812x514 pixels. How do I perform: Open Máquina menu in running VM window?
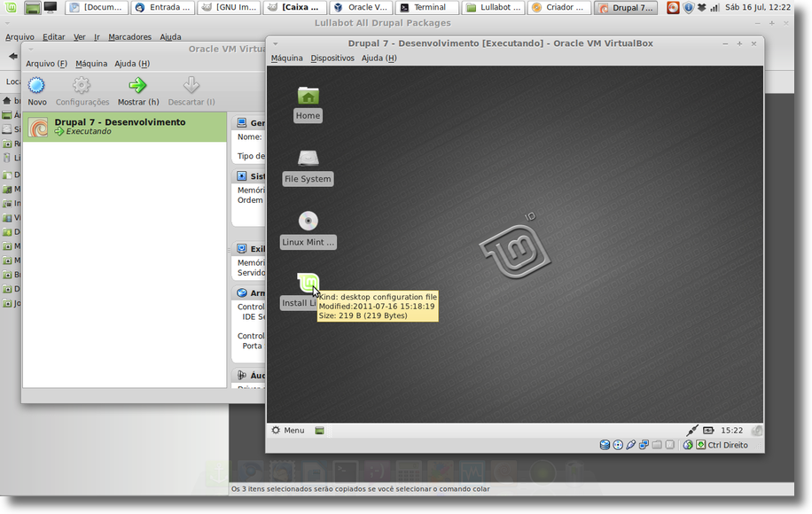pos(287,58)
